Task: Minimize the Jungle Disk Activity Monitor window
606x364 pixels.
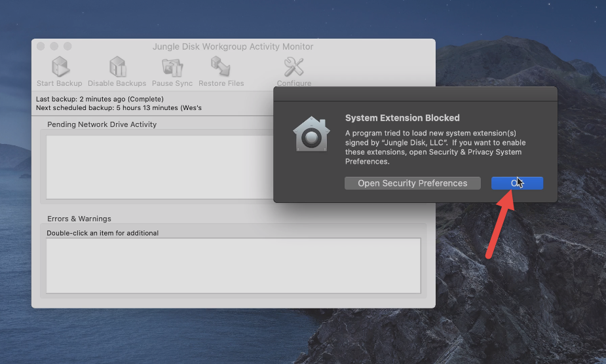Action: point(54,46)
